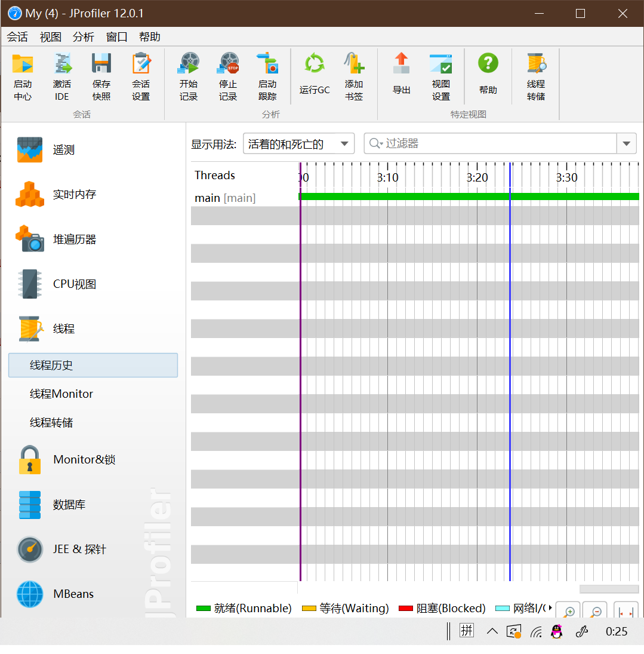Start recording with 开始记录

click(189, 76)
